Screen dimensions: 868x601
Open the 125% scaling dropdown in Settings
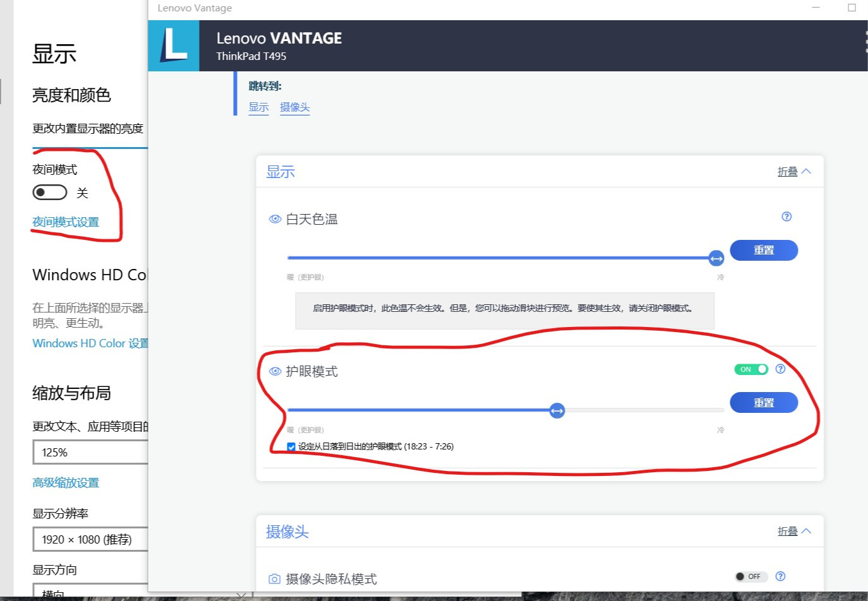point(90,452)
